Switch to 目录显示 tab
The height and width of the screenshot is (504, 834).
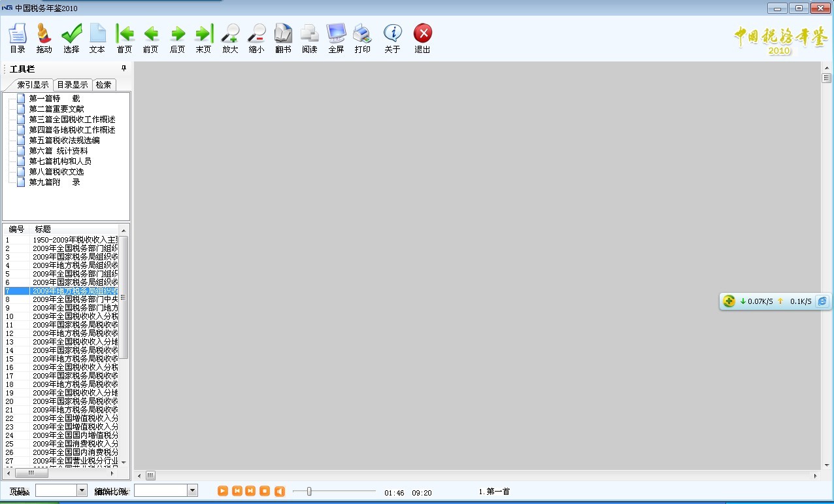[x=72, y=85]
